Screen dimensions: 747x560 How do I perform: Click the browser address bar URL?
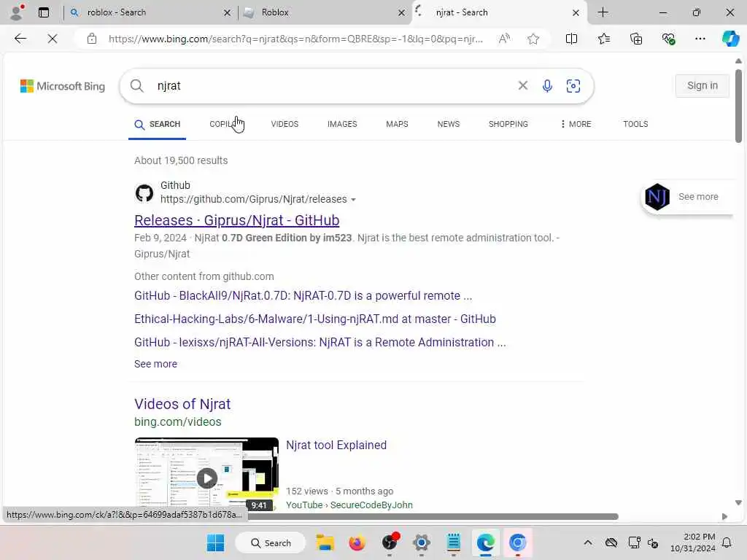click(x=295, y=39)
